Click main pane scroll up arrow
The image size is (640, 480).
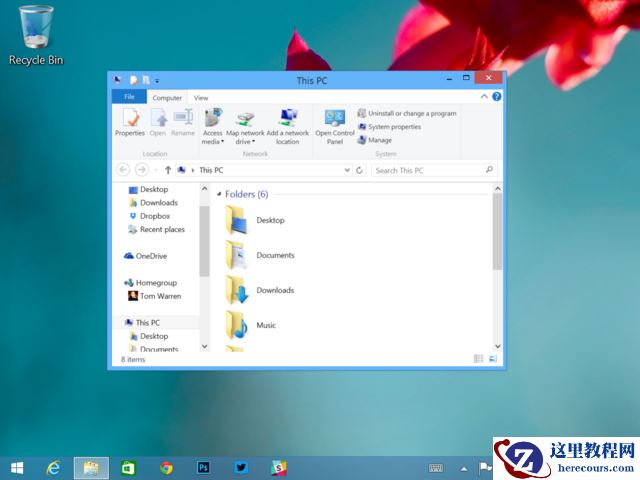[x=498, y=189]
